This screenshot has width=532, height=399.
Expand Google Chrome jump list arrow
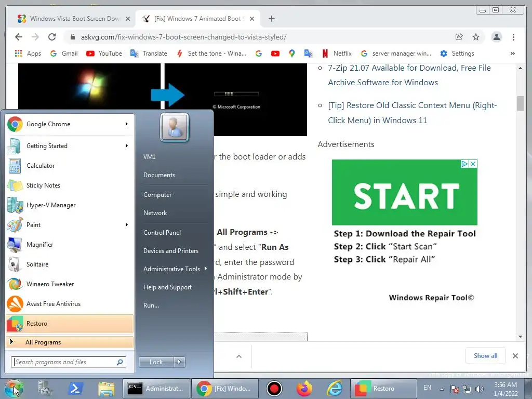127,124
